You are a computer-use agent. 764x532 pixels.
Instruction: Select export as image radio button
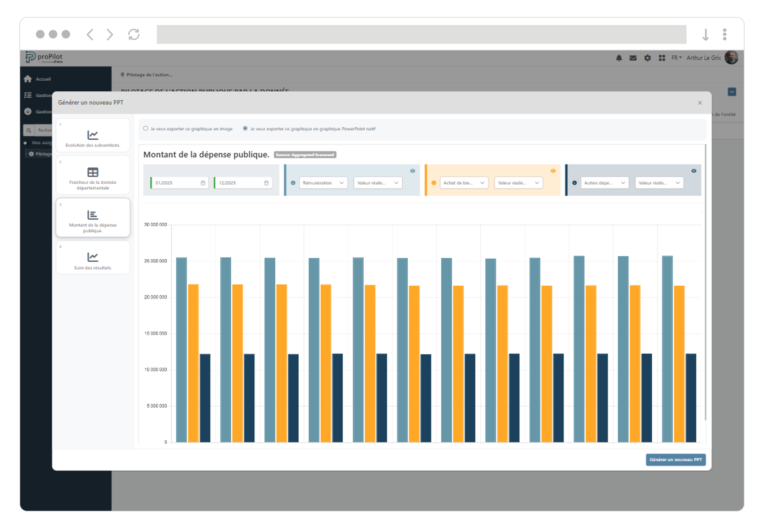146,129
